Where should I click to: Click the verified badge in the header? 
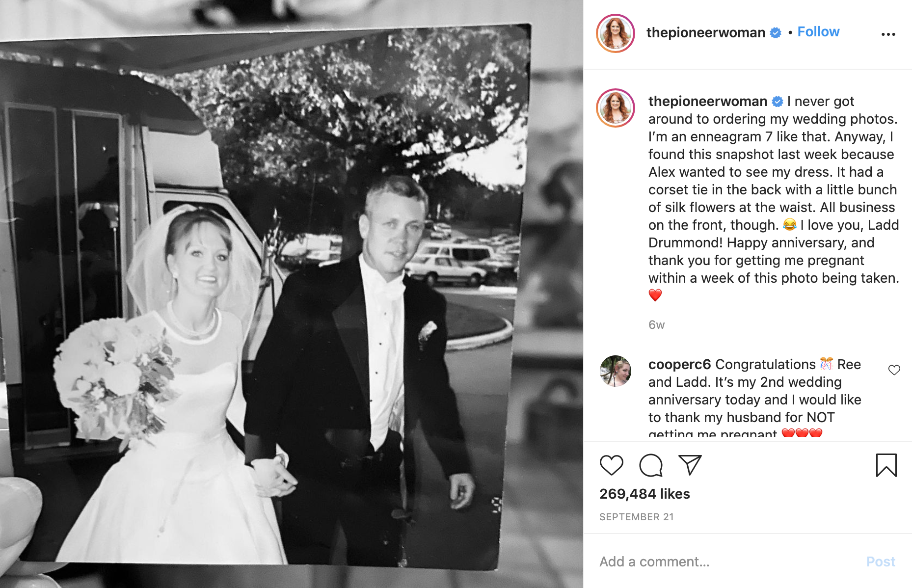776,33
